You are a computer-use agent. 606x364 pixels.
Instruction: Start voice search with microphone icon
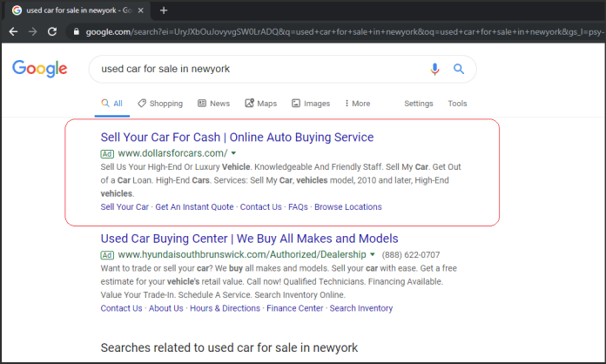tap(434, 69)
